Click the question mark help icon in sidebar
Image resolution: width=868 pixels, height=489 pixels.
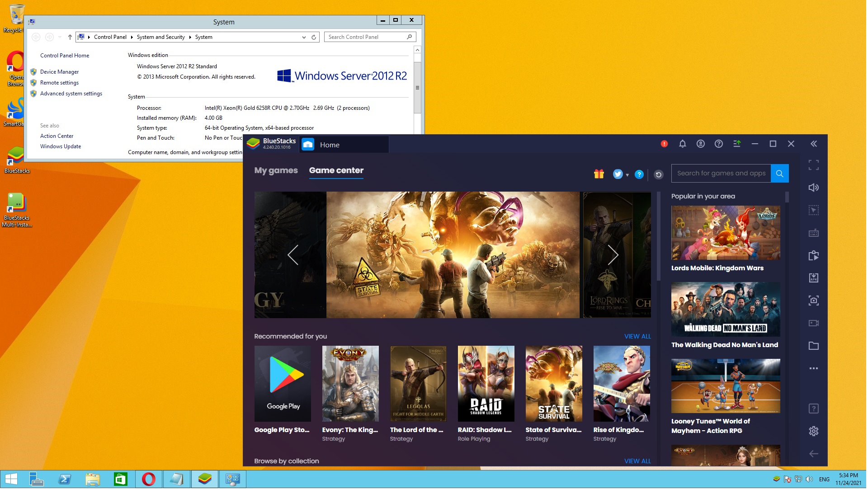tap(814, 409)
